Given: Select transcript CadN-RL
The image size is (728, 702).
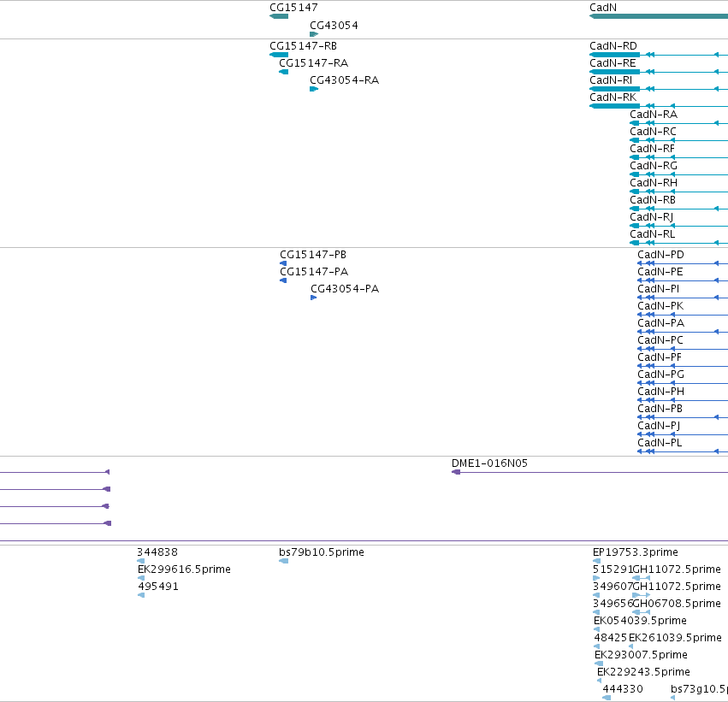Looking at the screenshot, I should pyautogui.click(x=653, y=234).
